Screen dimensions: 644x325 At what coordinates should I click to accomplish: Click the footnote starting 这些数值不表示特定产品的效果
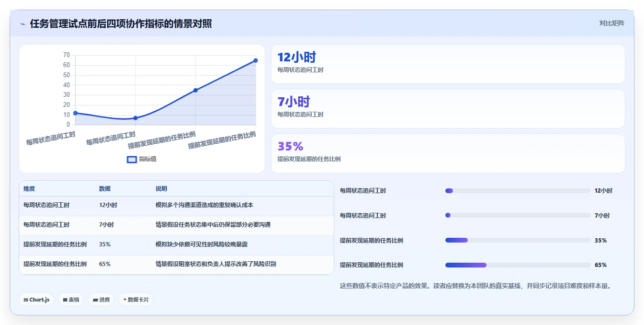coord(475,286)
